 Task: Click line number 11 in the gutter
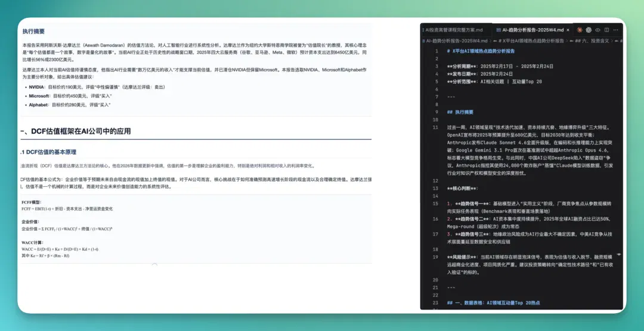tap(436, 127)
